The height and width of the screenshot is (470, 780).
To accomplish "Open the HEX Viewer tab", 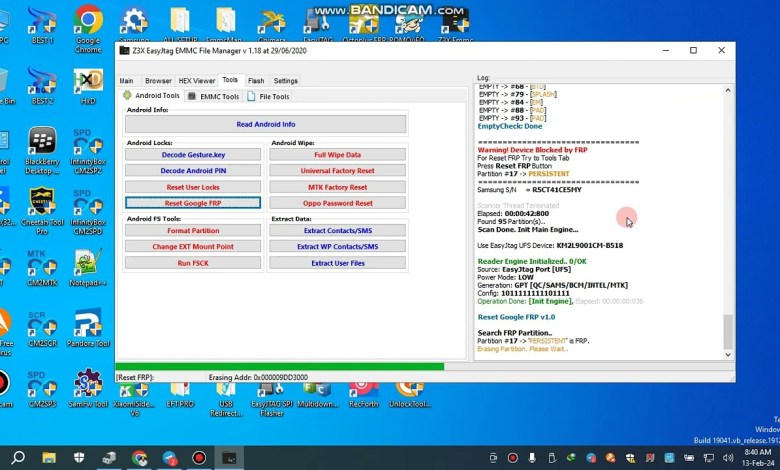I will pos(197,81).
